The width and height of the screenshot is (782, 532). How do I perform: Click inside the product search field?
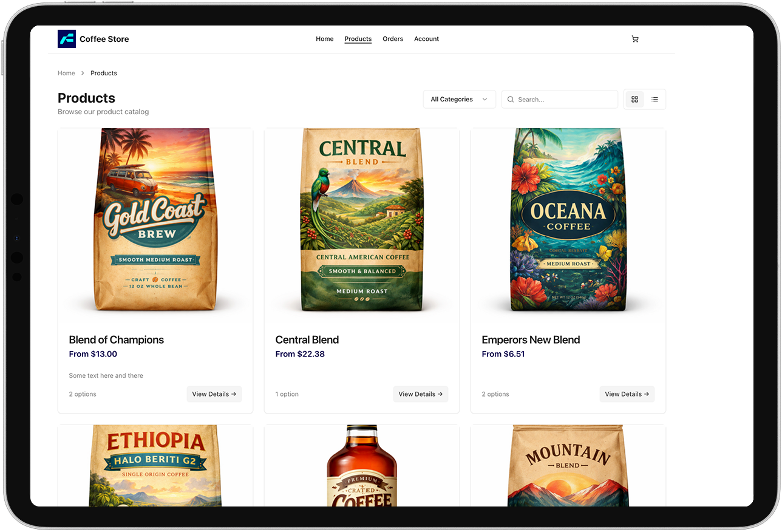point(565,100)
